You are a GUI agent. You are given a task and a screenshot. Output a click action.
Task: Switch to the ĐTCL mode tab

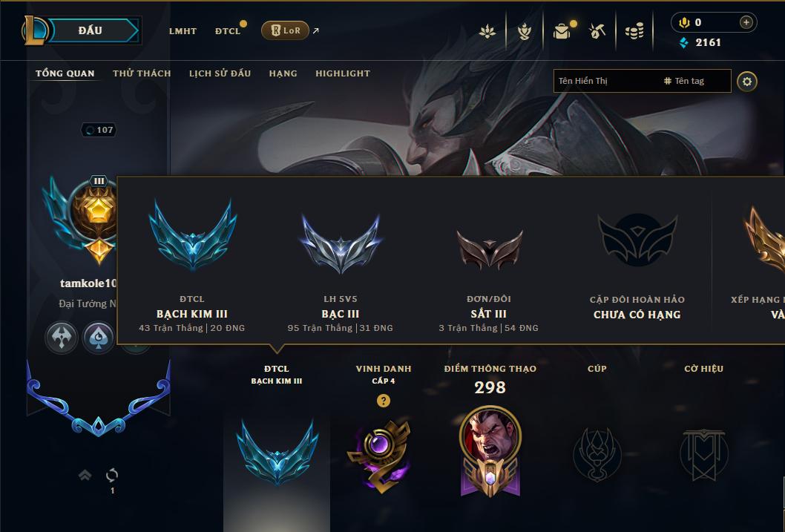pos(228,31)
